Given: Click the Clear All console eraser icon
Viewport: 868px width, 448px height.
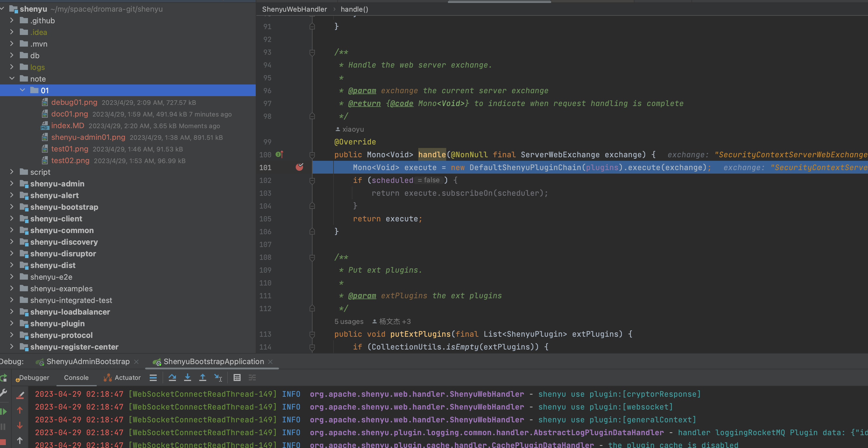Looking at the screenshot, I should click(x=20, y=395).
